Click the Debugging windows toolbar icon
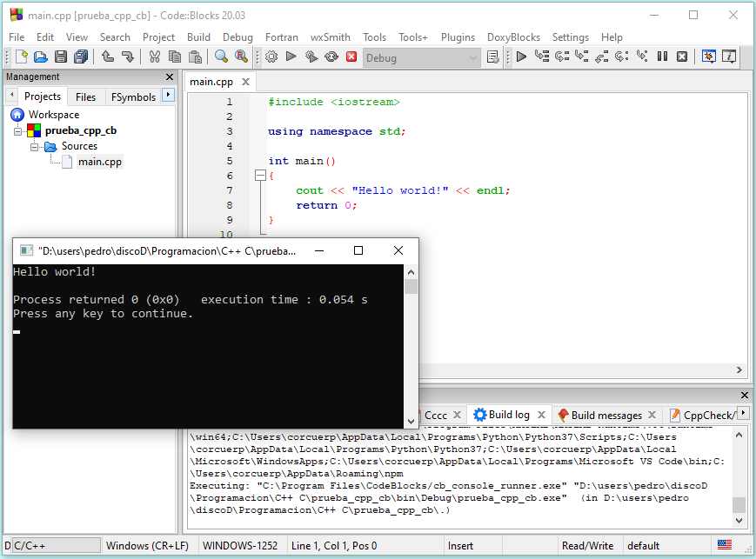Image resolution: width=756 pixels, height=559 pixels. tap(709, 57)
